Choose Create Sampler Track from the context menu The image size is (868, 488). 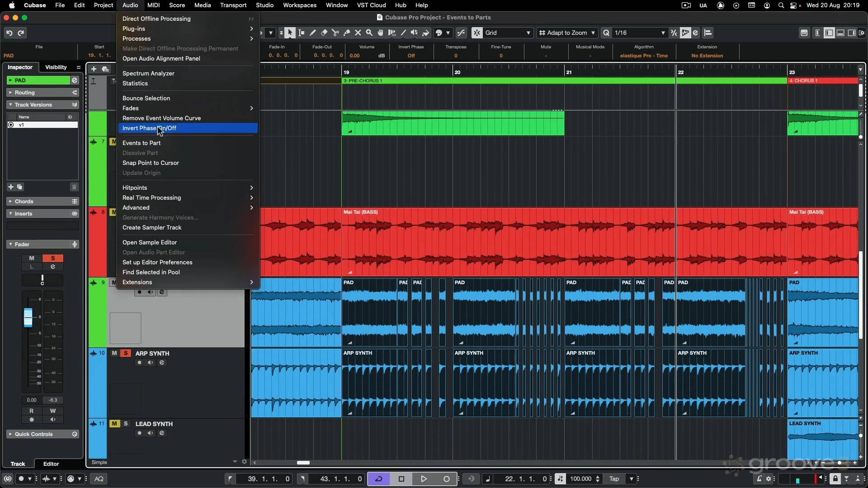click(x=152, y=228)
